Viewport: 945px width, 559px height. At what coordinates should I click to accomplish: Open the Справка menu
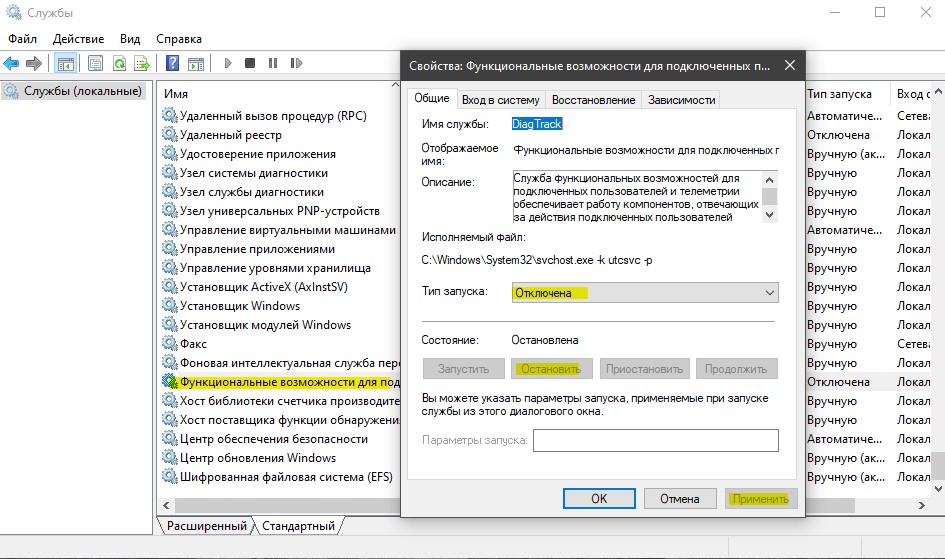point(178,39)
